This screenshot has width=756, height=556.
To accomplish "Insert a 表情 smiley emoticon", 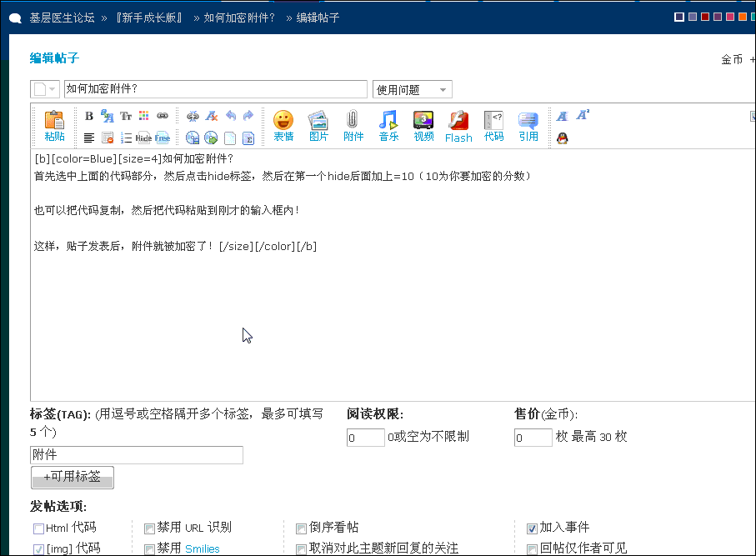I will click(x=283, y=125).
